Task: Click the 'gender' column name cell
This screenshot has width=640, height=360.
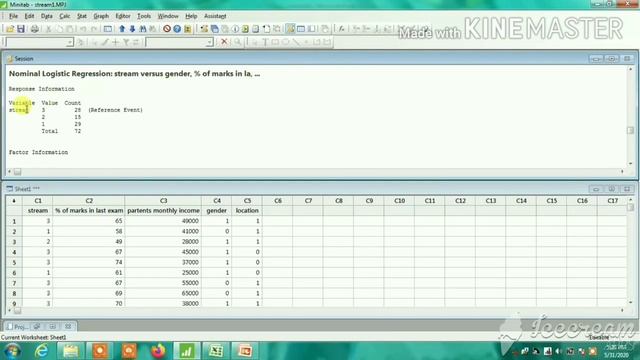Action: pyautogui.click(x=217, y=211)
